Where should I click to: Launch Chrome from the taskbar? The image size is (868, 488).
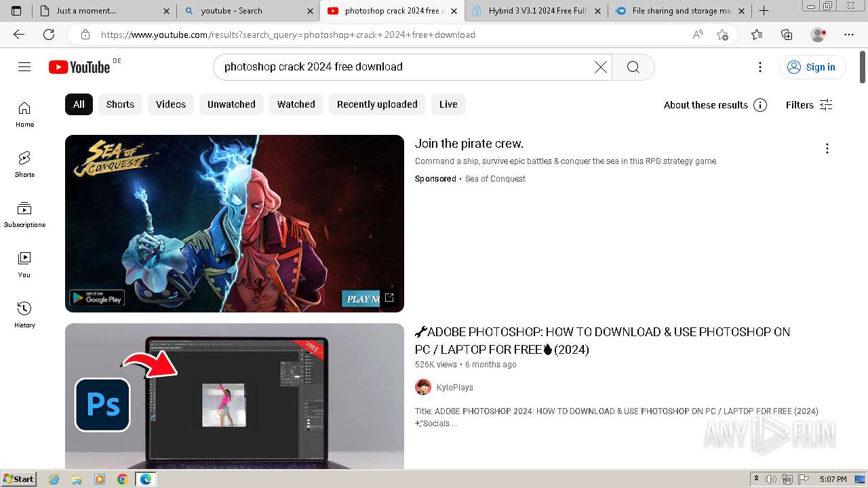[122, 479]
